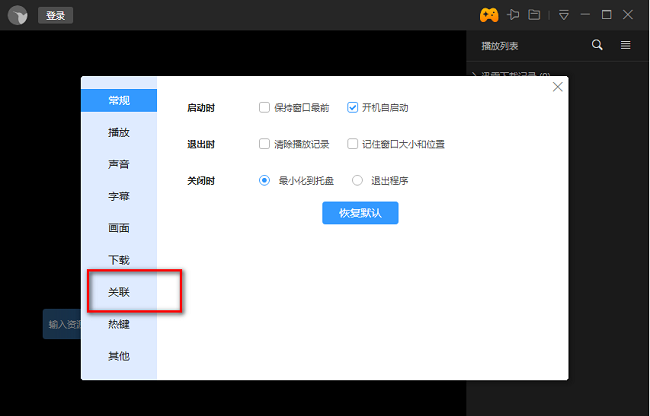Screen dimensions: 650x416
Task: Click the 登录 login button
Action: 56,15
